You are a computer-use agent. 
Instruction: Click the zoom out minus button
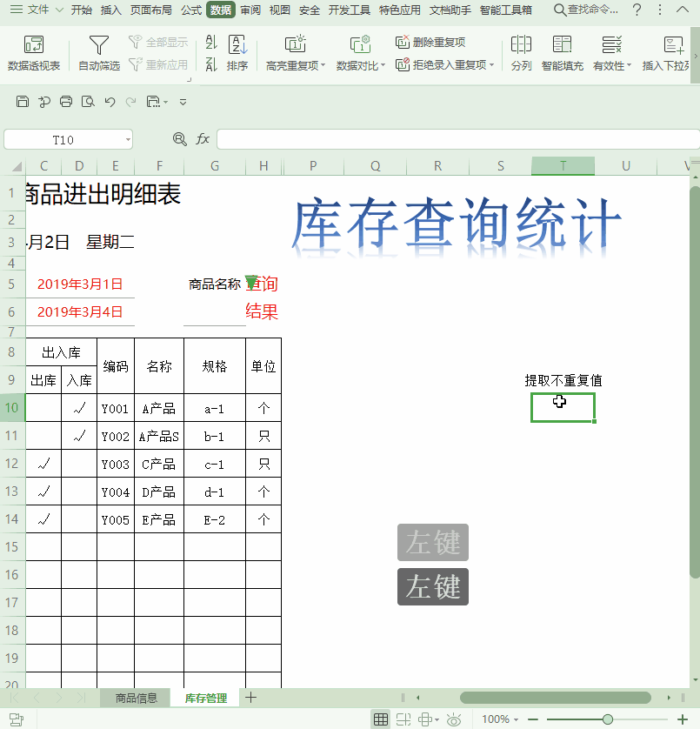click(x=533, y=719)
